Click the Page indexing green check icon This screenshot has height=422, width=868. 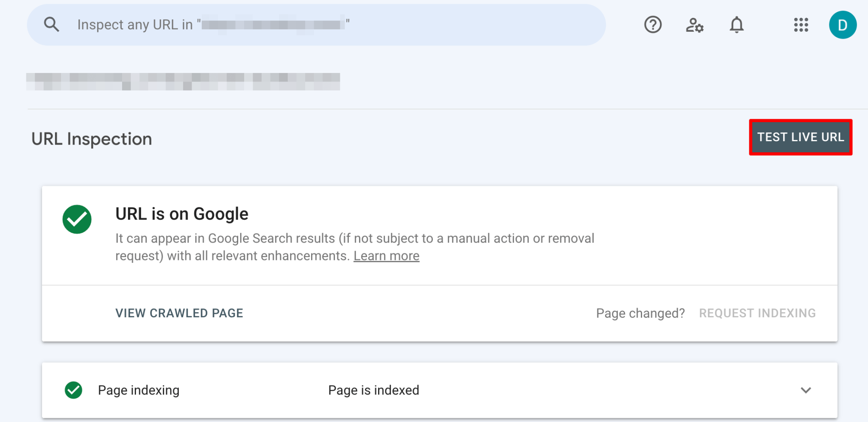click(73, 390)
